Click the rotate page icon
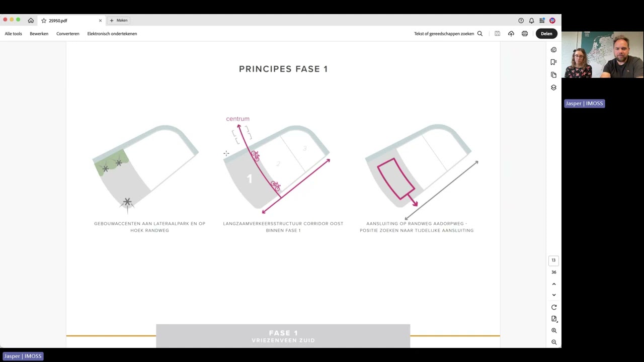The image size is (644, 362). click(x=554, y=307)
